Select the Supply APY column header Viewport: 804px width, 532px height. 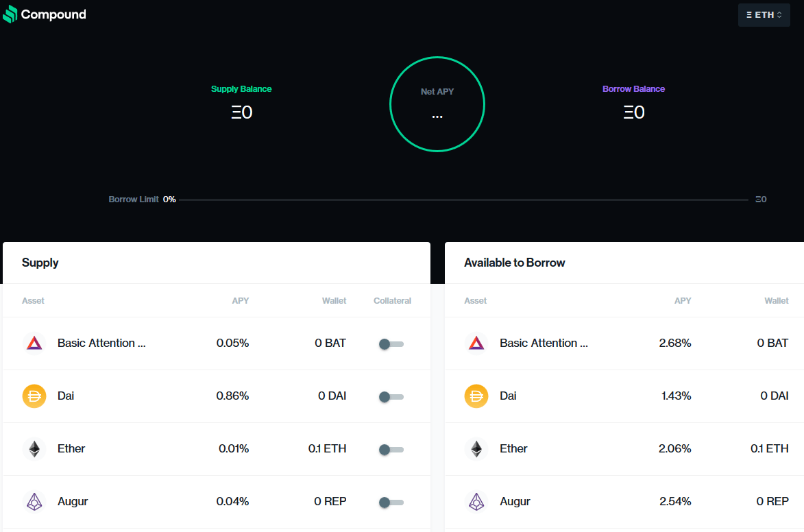click(240, 301)
